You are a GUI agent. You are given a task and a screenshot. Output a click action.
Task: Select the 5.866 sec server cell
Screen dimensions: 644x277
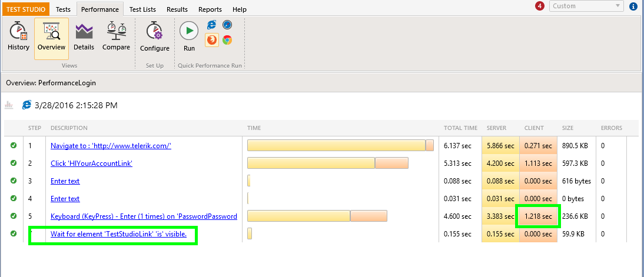pos(500,146)
